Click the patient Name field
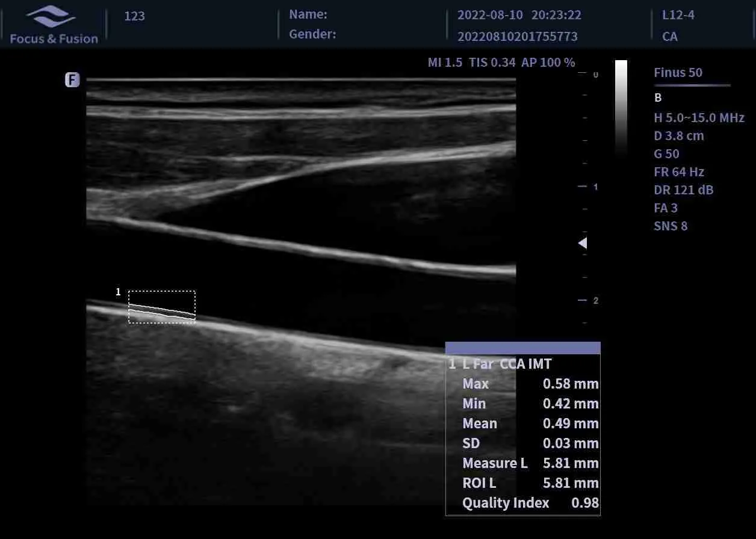This screenshot has height=539, width=756. [x=308, y=14]
